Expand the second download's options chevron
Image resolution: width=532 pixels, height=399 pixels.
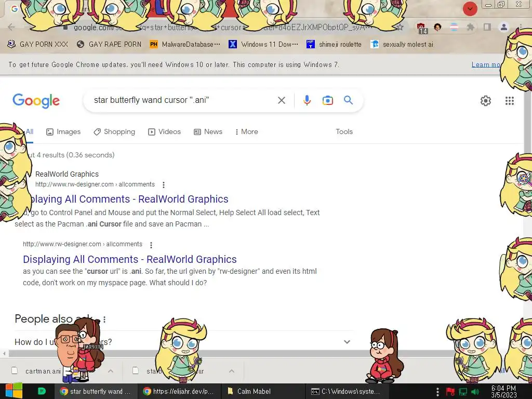(x=232, y=371)
